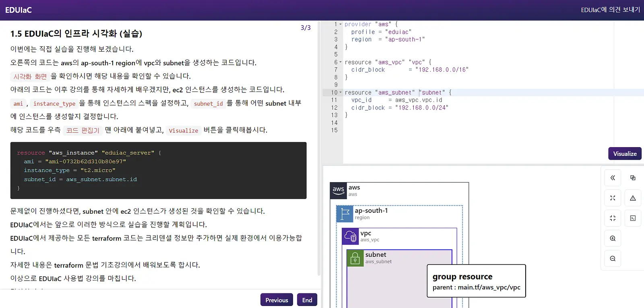Screen dimensions: 644x308
Task: Collapse the toolbar with double-chevron icon
Action: [613, 178]
